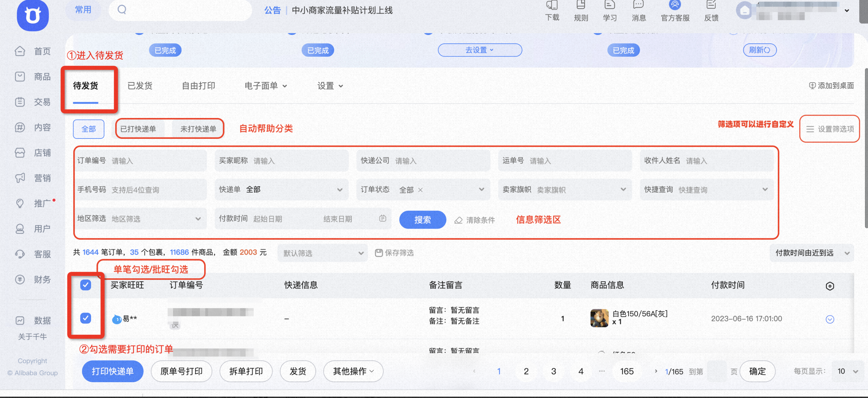Uncheck the order row for 易**
The image size is (868, 398).
click(x=86, y=318)
